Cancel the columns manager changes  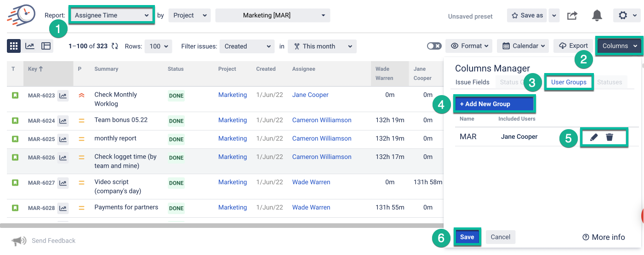[501, 237]
